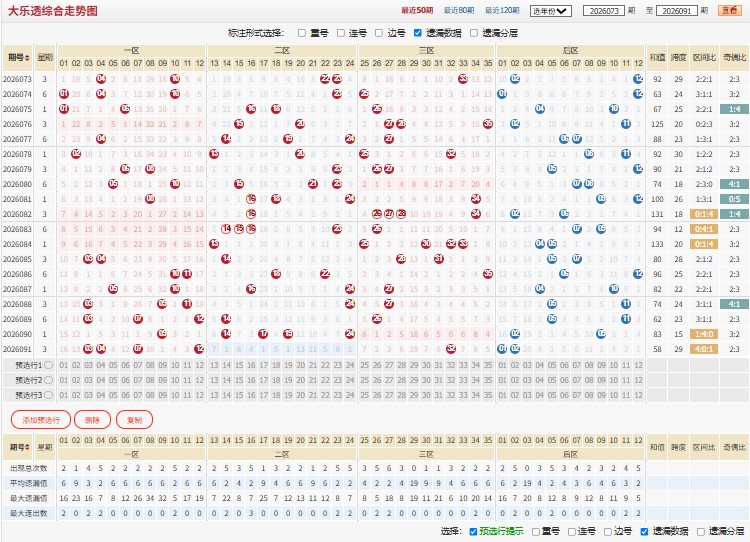Uncheck the bottom 遗漏数据 checkbox
750x542 pixels.
644,531
